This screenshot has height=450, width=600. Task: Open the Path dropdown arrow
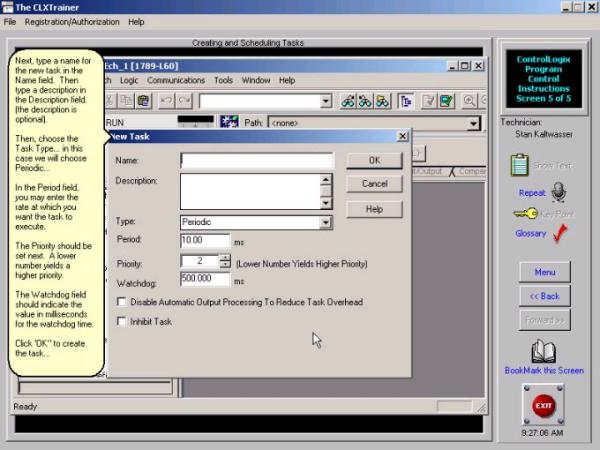click(473, 123)
